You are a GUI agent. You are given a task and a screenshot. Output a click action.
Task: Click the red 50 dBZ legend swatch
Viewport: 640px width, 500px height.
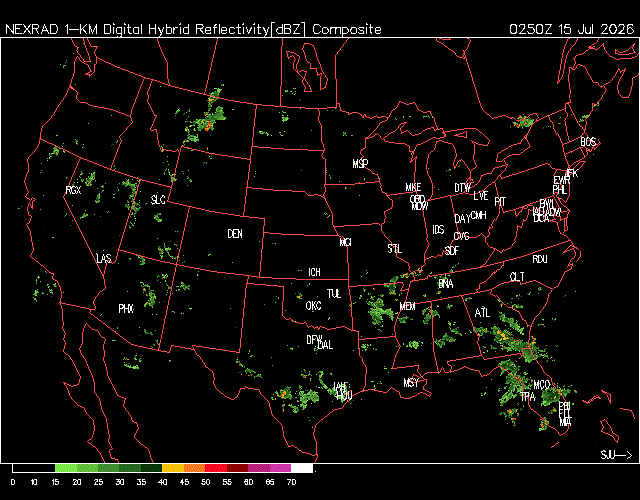pyautogui.click(x=216, y=468)
